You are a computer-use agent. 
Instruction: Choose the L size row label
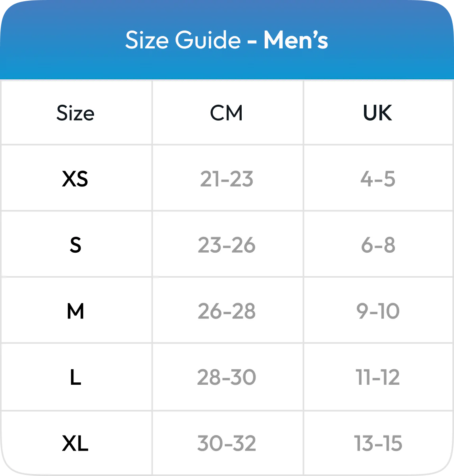[x=75, y=378]
